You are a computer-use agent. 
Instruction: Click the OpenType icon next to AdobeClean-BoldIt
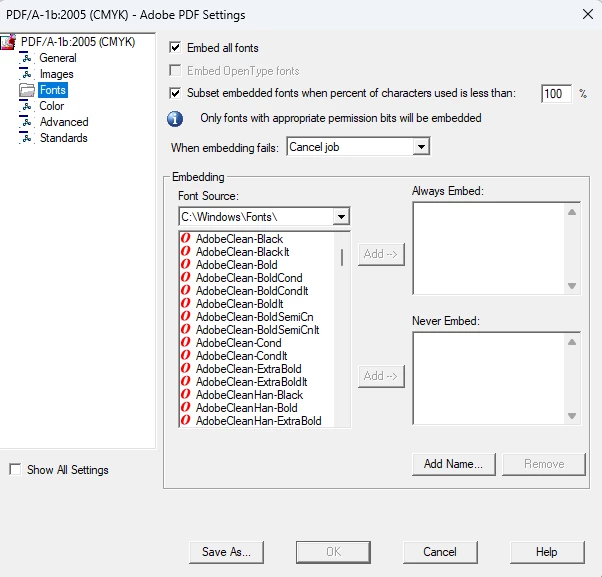(185, 303)
